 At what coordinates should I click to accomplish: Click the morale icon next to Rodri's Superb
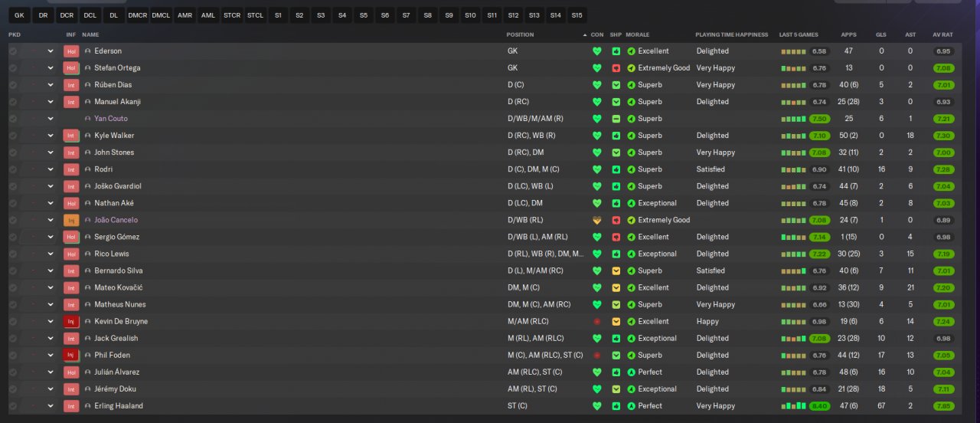pos(631,169)
